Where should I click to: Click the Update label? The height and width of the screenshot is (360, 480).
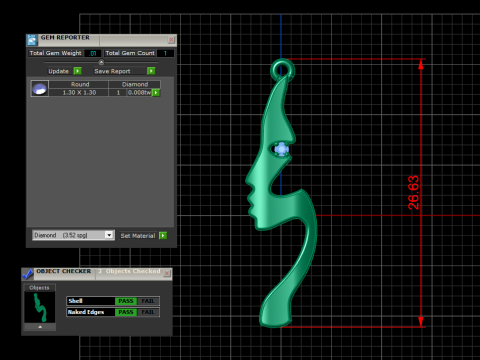pos(58,71)
